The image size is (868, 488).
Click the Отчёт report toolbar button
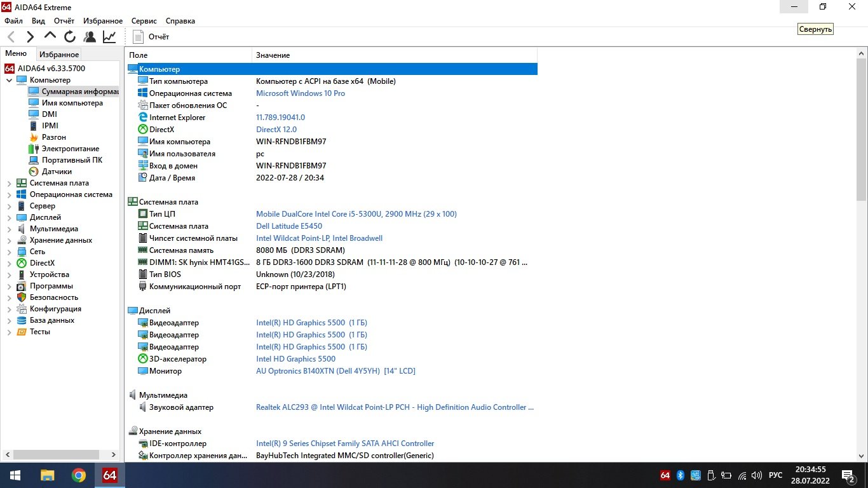[151, 37]
